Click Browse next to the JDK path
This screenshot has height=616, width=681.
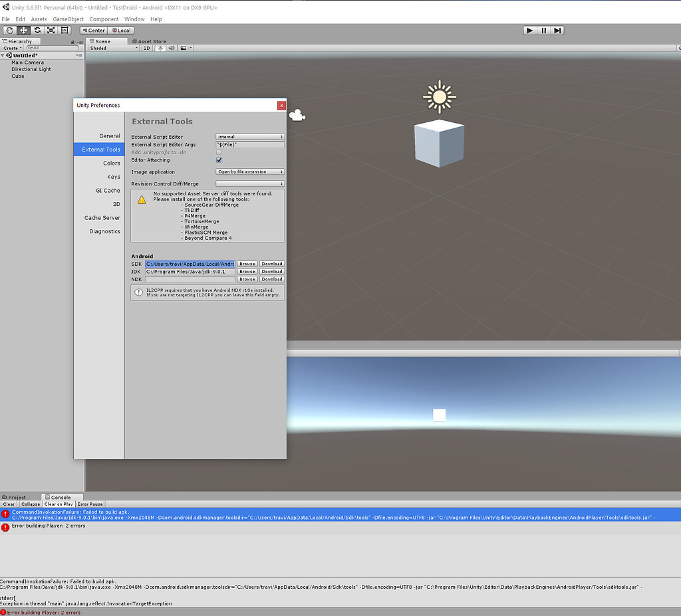tap(247, 271)
